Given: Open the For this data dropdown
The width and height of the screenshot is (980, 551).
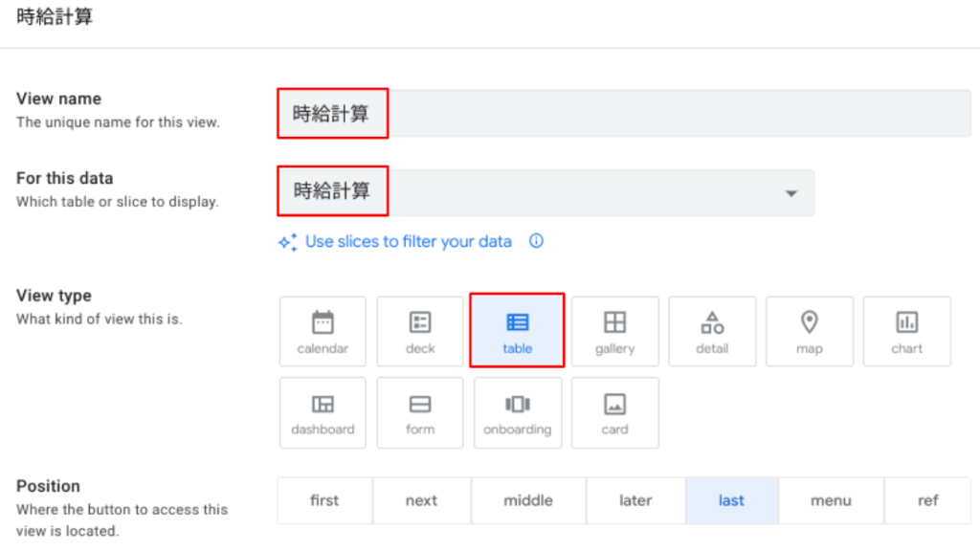Looking at the screenshot, I should point(546,192).
